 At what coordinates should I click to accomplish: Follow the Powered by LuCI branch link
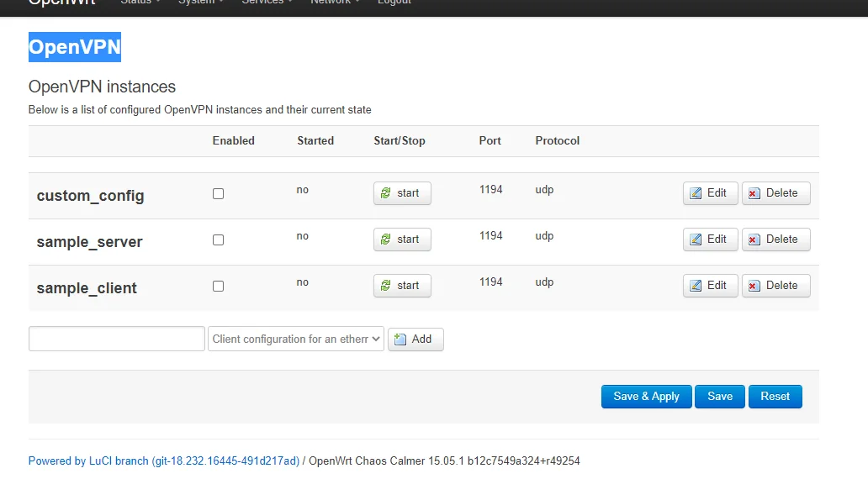coord(164,461)
